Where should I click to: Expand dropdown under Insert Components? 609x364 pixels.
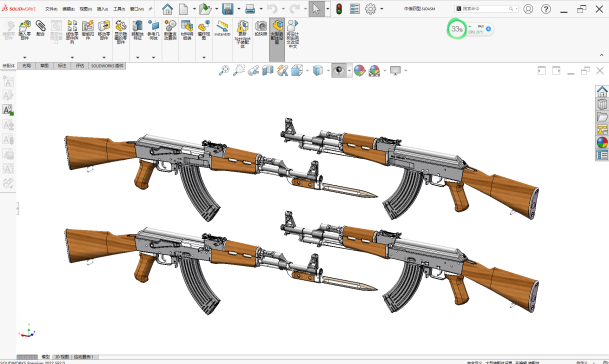pyautogui.click(x=24, y=57)
